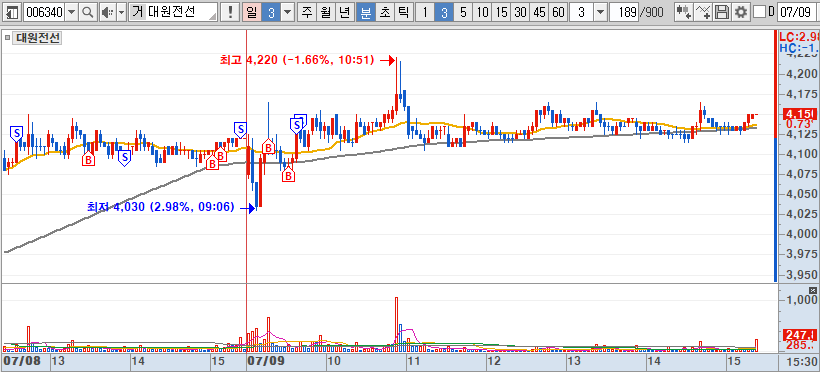
Task: Select the 10-minute interval button
Action: tap(483, 12)
